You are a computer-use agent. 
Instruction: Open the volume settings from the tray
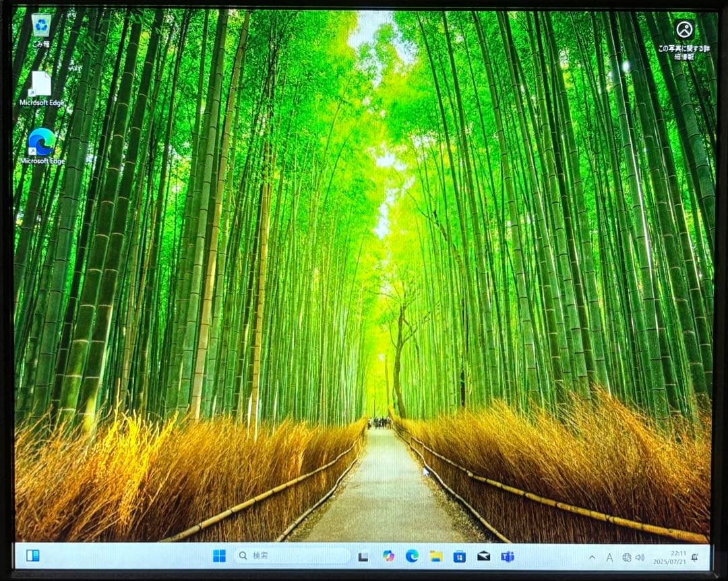coord(642,557)
